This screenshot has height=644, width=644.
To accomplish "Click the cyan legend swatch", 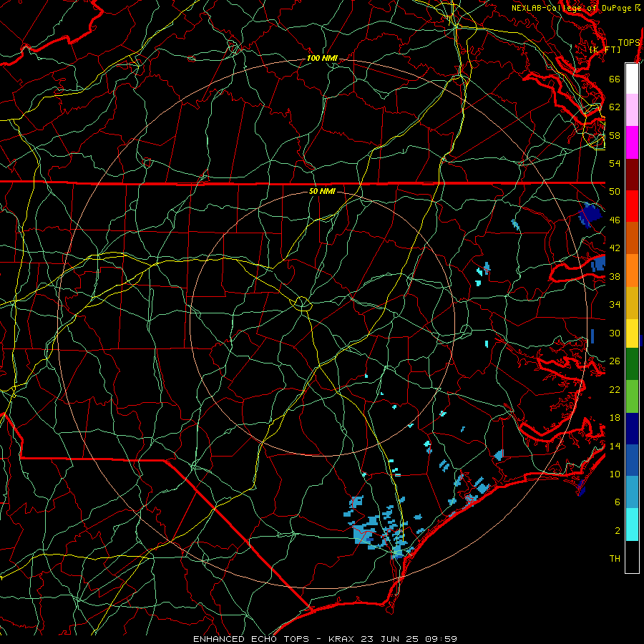I will click(x=632, y=525).
